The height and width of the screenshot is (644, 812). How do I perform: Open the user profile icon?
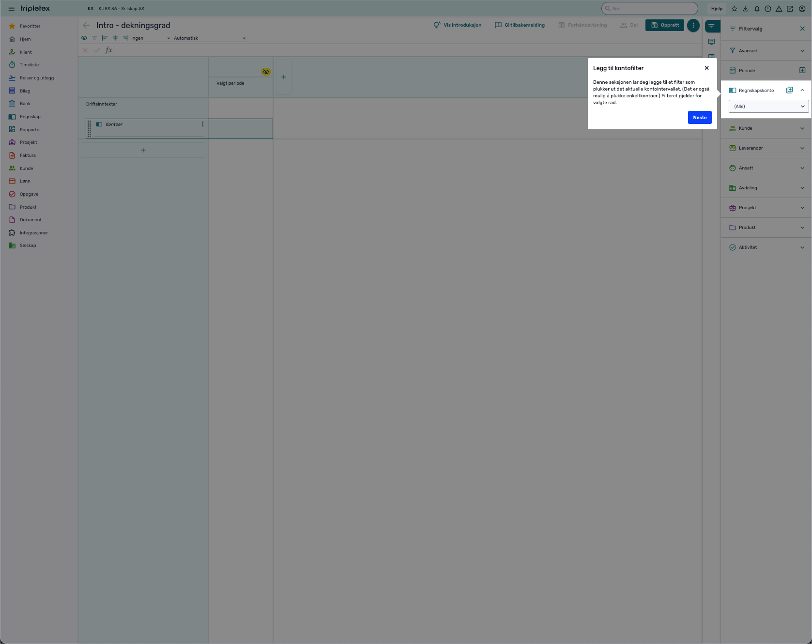tap(802, 9)
